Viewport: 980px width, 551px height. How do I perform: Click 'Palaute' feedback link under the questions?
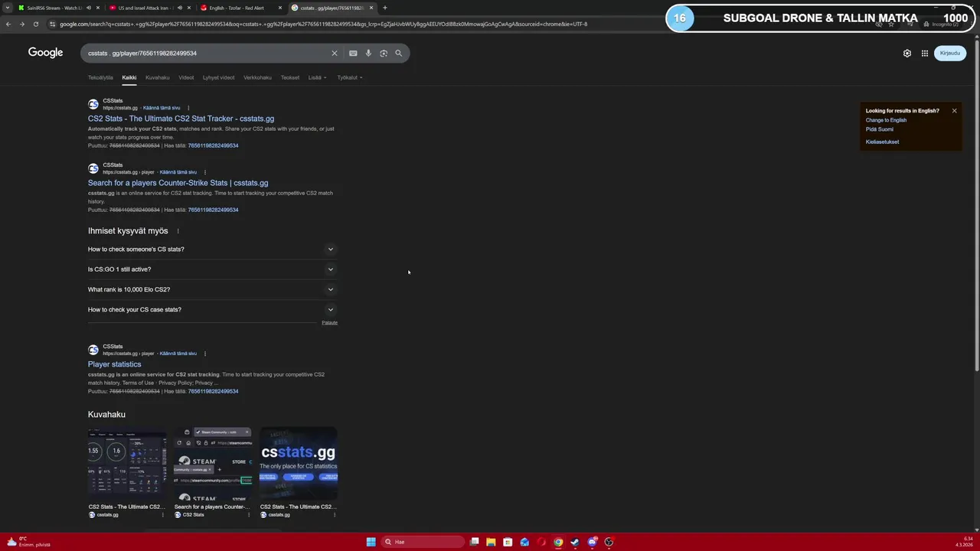tap(329, 323)
